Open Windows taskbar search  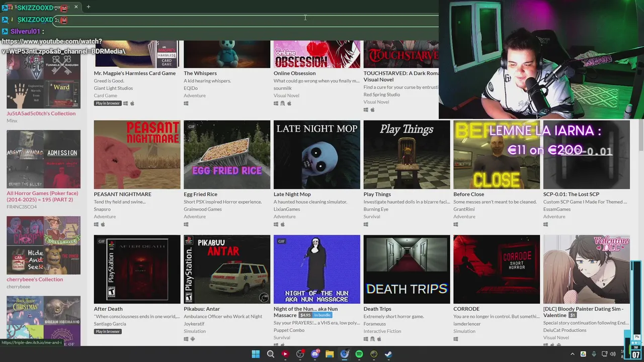click(x=270, y=354)
